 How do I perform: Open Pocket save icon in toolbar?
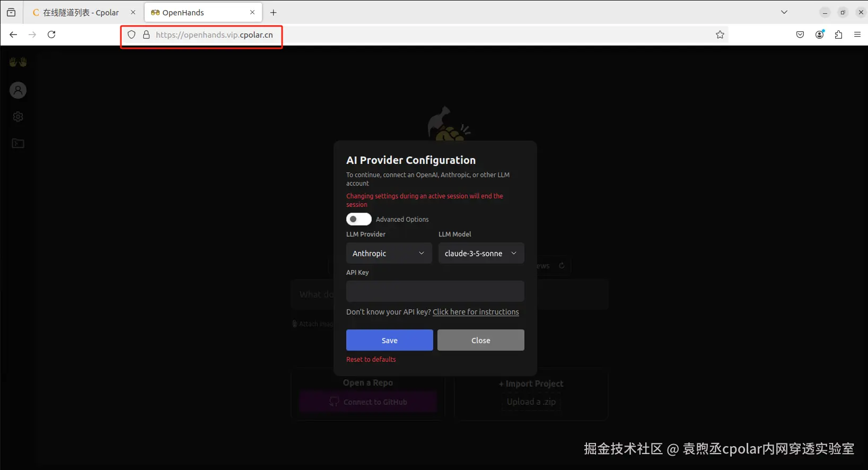point(800,34)
